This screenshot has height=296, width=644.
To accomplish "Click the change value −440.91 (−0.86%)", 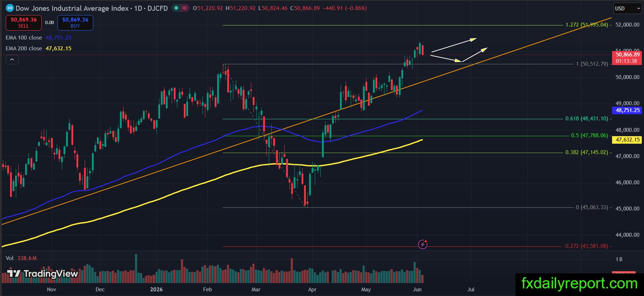I will click(345, 8).
